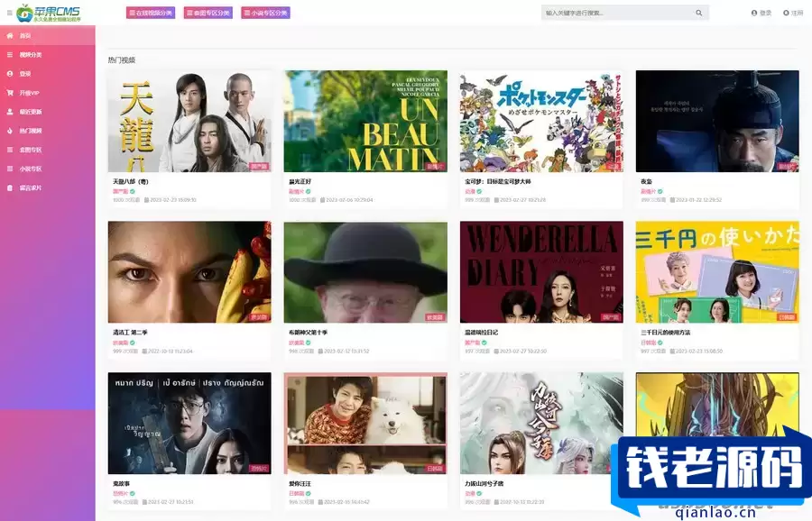The width and height of the screenshot is (812, 521).
Task: Open the sidebar 登录 item
Action: click(48, 74)
